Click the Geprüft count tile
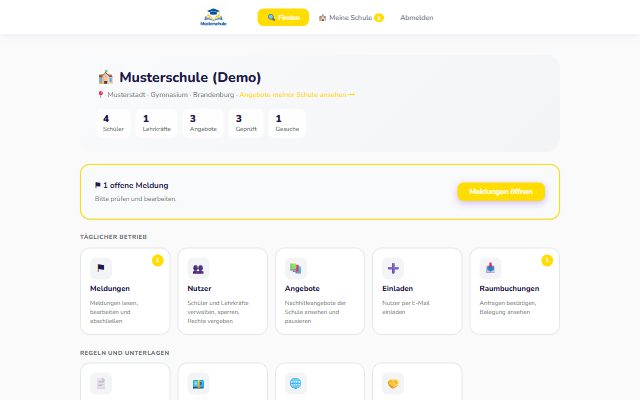Viewport: 640px width, 400px height. [x=246, y=123]
